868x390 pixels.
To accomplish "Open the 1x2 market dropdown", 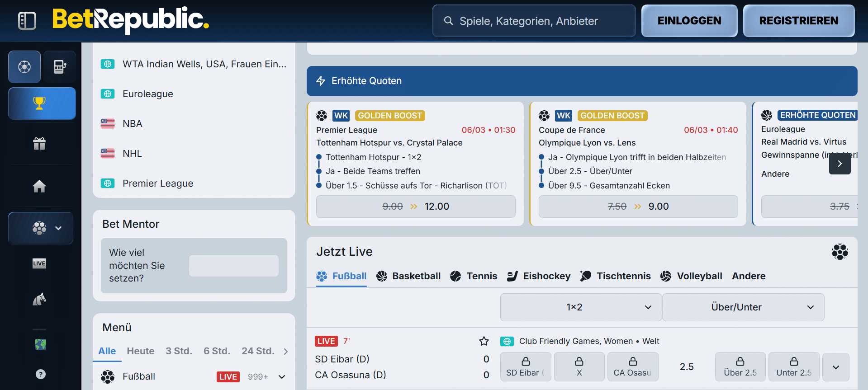I will pos(581,307).
